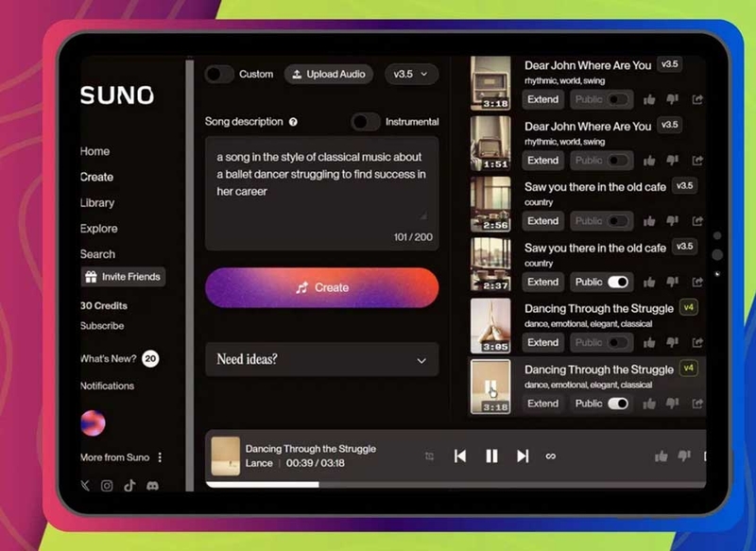Like the 3:05 Dancing Through the Struggle track

click(x=649, y=343)
